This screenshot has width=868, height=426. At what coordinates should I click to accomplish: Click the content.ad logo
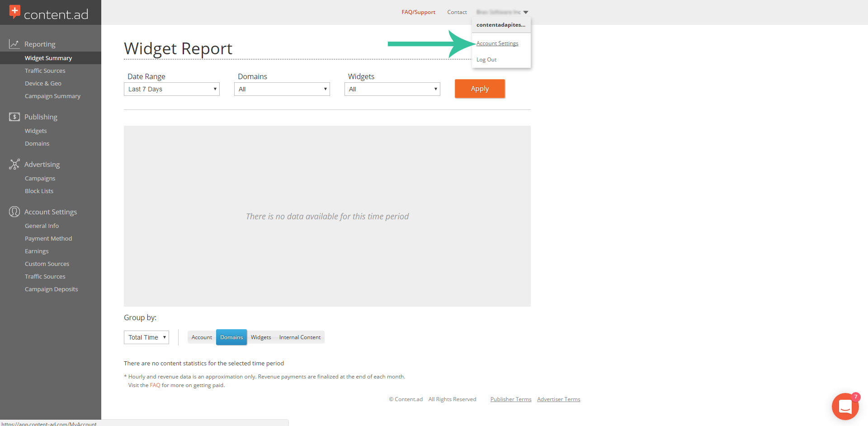tap(49, 12)
